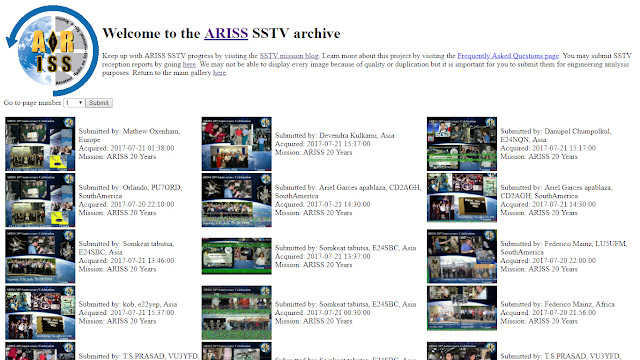Open Federico Mainz Africa image thumbnail
640x360 pixels.
[x=462, y=308]
